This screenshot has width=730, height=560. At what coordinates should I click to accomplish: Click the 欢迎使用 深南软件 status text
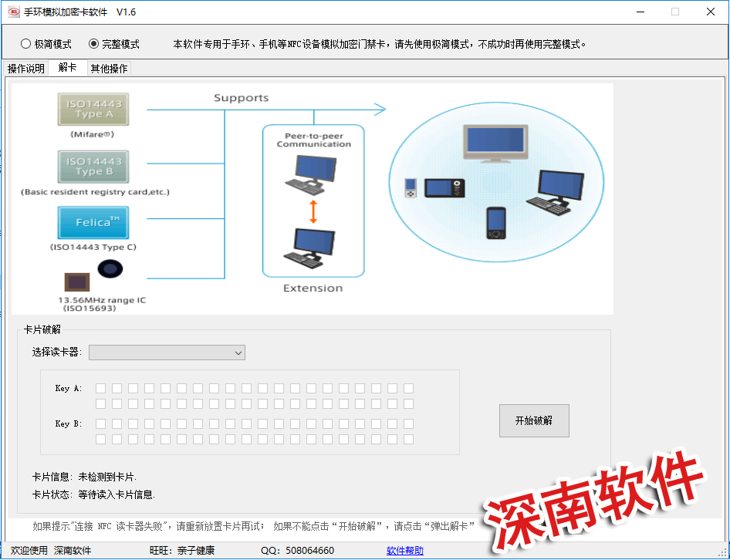pos(51,551)
